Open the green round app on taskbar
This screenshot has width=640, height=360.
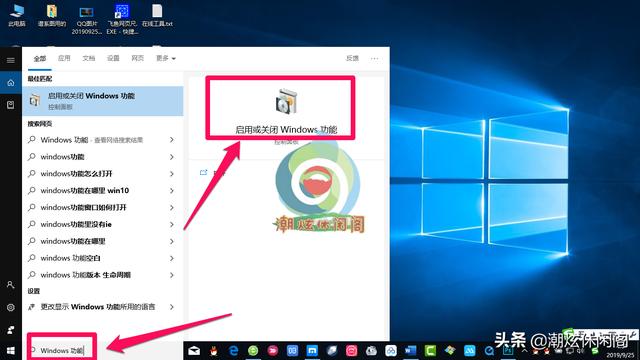(253, 351)
